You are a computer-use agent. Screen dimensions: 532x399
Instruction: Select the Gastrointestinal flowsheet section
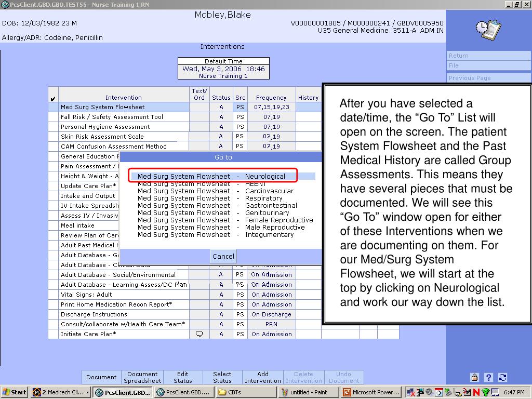click(x=217, y=206)
